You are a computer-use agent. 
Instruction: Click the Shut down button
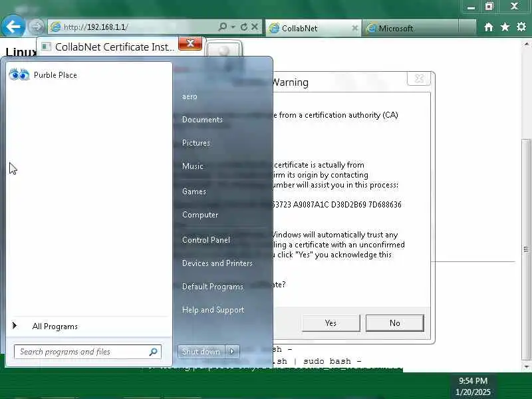[x=201, y=352]
